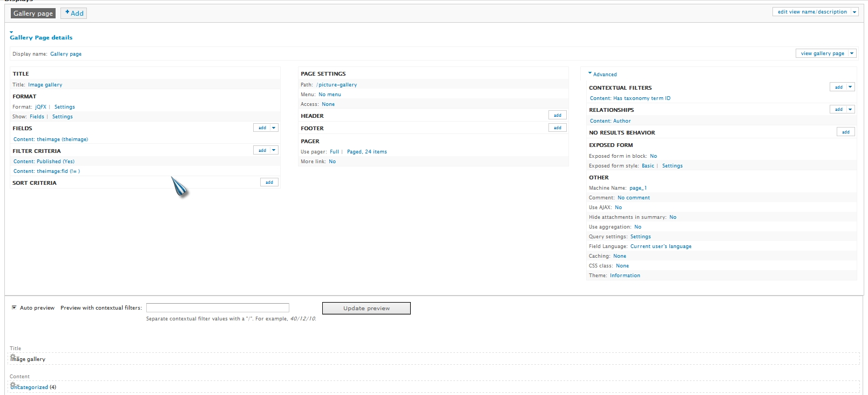This screenshot has height=395, width=868.
Task: Open the Theme Information link
Action: (625, 276)
